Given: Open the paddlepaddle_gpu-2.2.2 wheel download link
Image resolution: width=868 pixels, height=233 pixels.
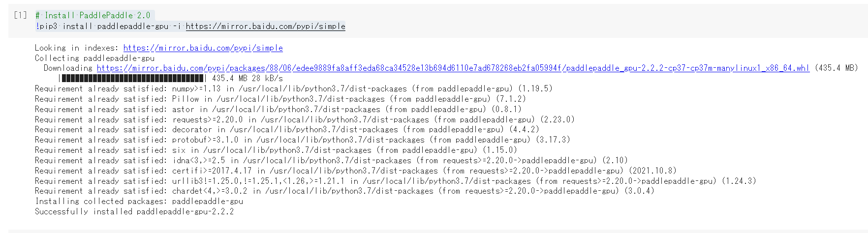Looking at the screenshot, I should [453, 68].
